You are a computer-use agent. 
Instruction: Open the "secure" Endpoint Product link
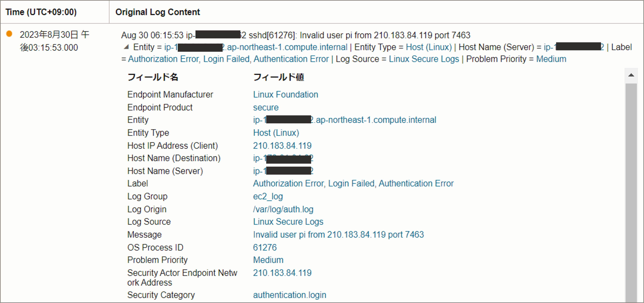[x=265, y=107]
